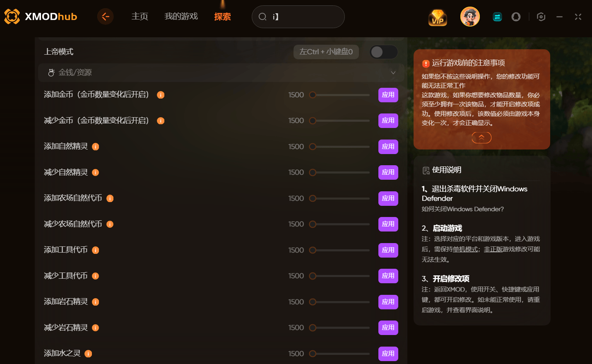Click the orange back arrow button

(x=106, y=17)
